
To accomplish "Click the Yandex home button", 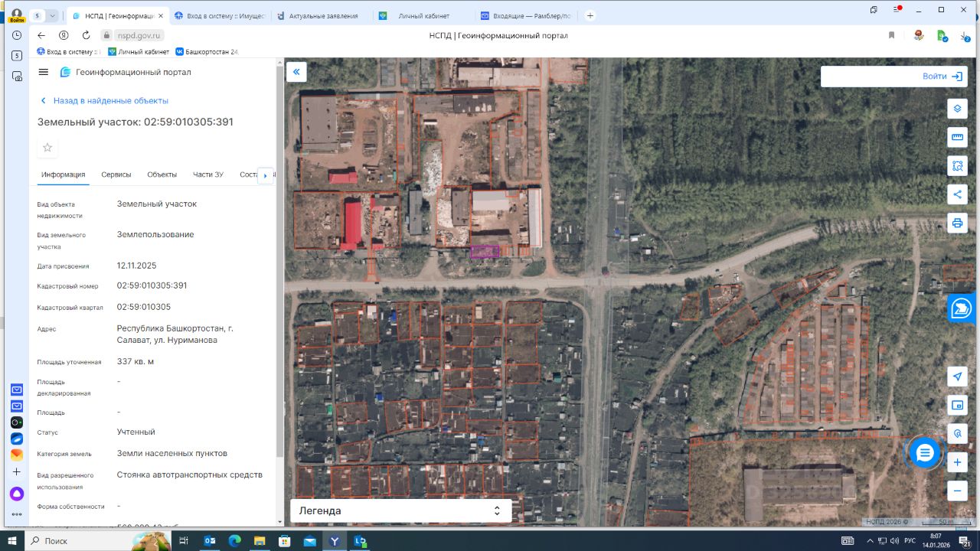I will 64,35.
